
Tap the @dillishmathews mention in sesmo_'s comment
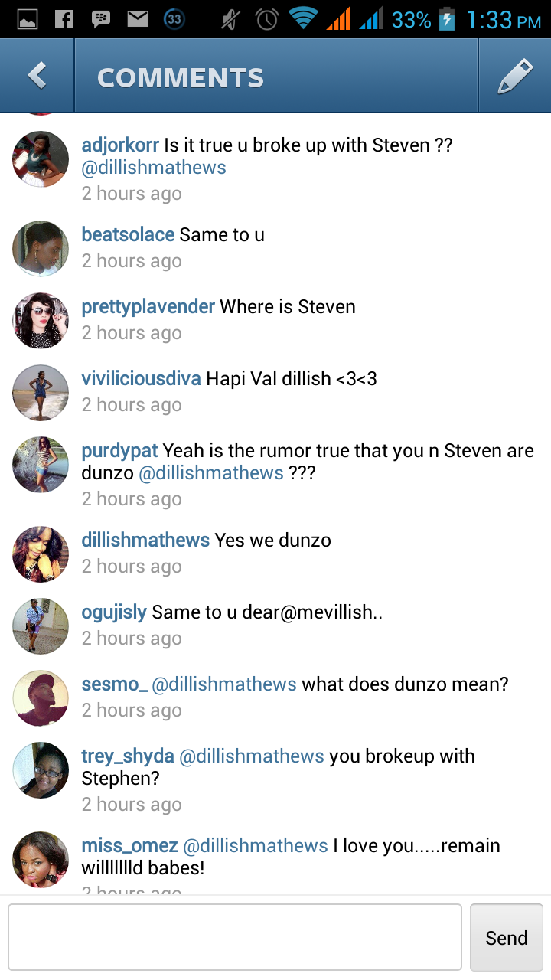coord(224,684)
